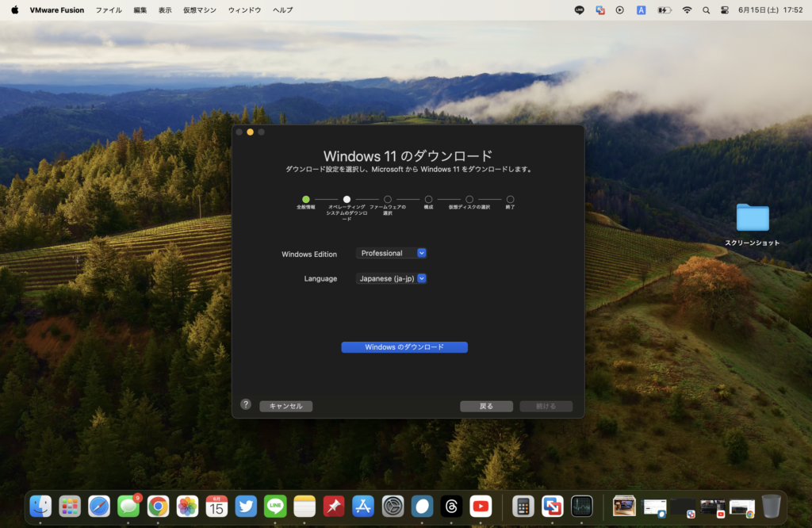812x528 pixels.
Task: Click the VMware Fusion menu bar status icon
Action: click(x=599, y=10)
